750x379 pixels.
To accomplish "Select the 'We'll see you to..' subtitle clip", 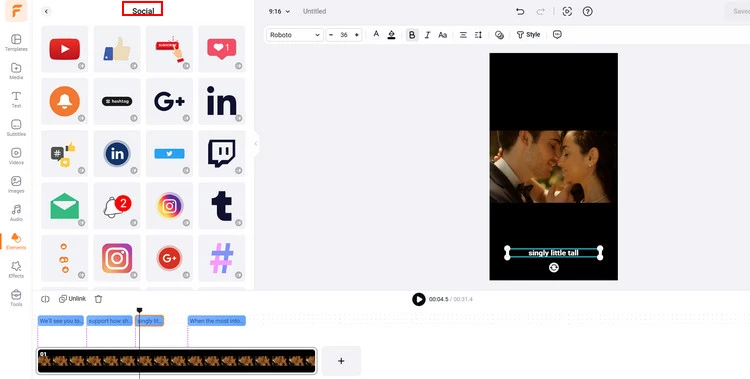I will click(61, 321).
